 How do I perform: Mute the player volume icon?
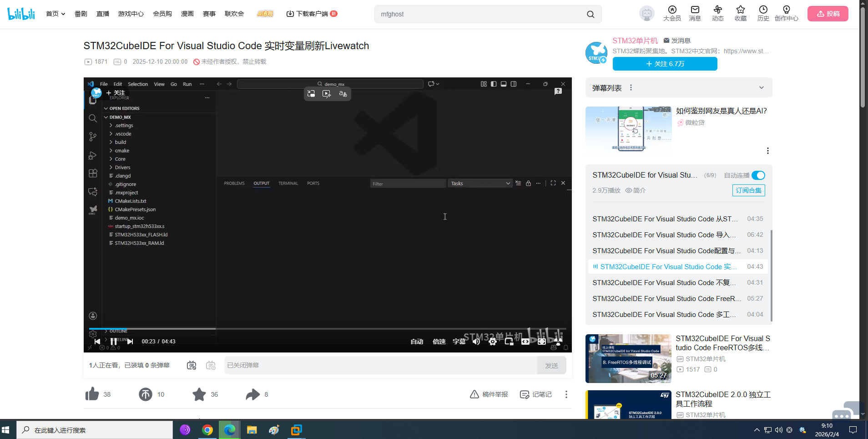tap(476, 342)
